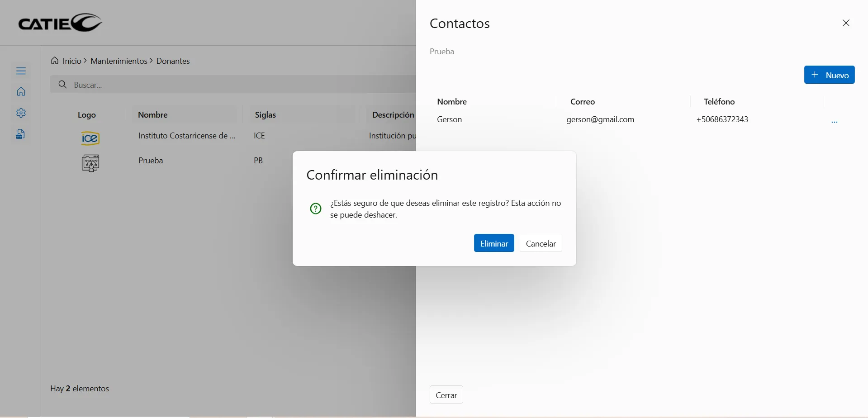
Task: Open the '...' actions menu for Gerson
Action: [835, 121]
